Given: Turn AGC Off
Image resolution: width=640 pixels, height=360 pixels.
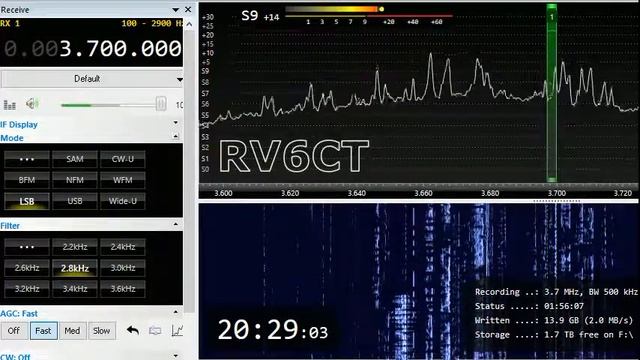Looking at the screenshot, I should (x=13, y=331).
